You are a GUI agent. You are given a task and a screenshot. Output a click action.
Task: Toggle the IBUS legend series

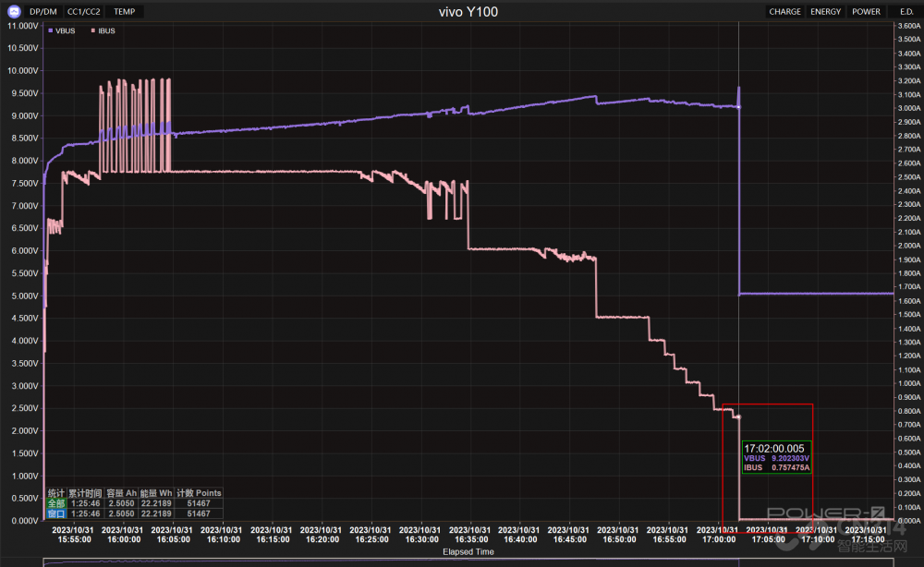[x=103, y=30]
